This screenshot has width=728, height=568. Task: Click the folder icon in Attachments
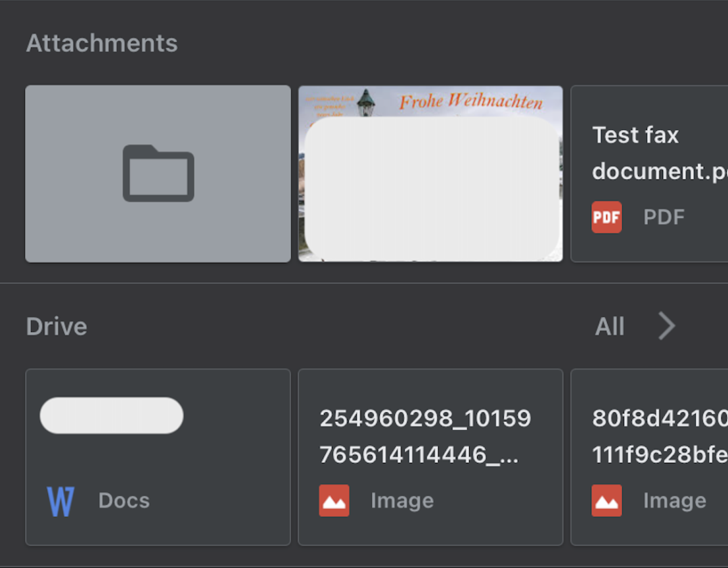pyautogui.click(x=158, y=174)
